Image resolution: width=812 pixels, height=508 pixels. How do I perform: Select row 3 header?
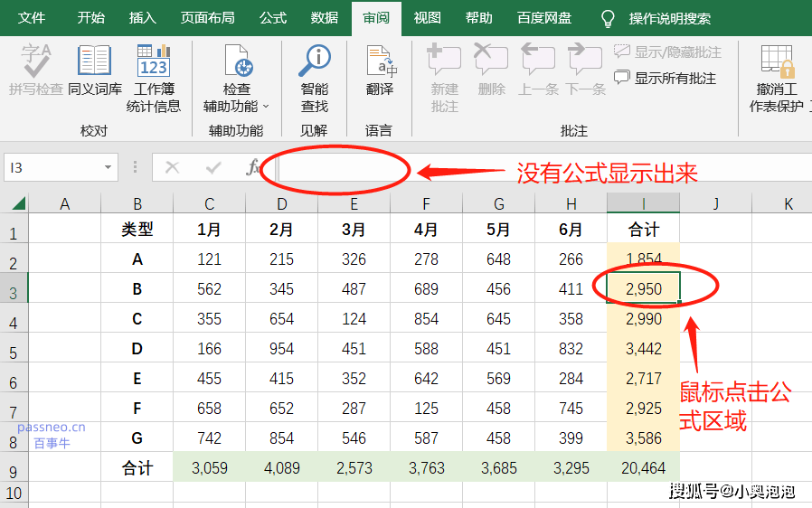point(14,288)
